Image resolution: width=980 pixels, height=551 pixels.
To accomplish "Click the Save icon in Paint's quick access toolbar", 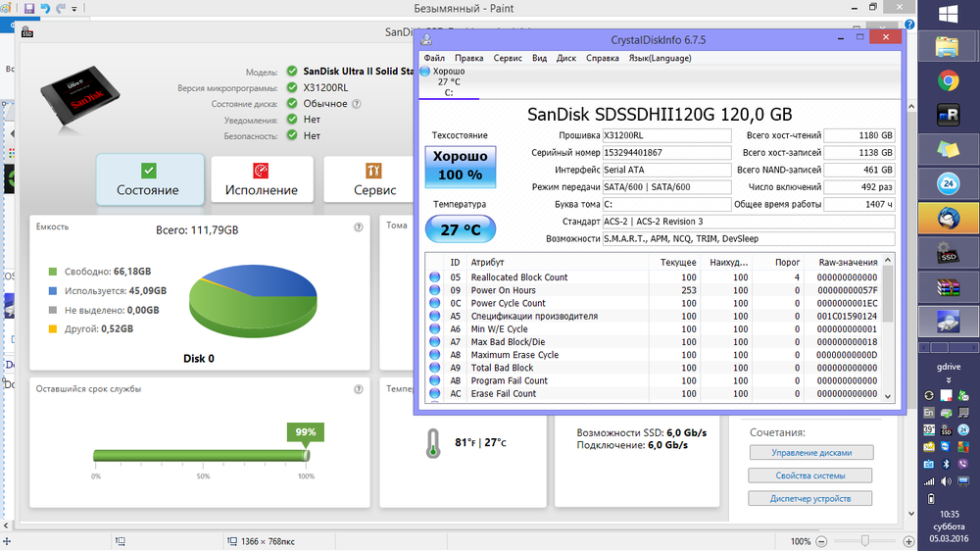I will tap(28, 8).
